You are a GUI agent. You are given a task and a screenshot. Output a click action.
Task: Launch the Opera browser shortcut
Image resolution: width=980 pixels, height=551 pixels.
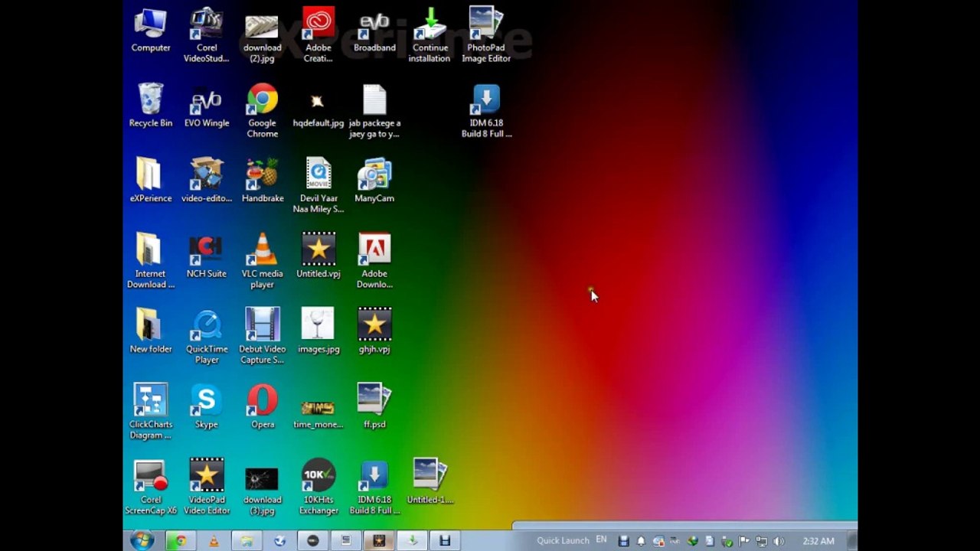(x=262, y=406)
